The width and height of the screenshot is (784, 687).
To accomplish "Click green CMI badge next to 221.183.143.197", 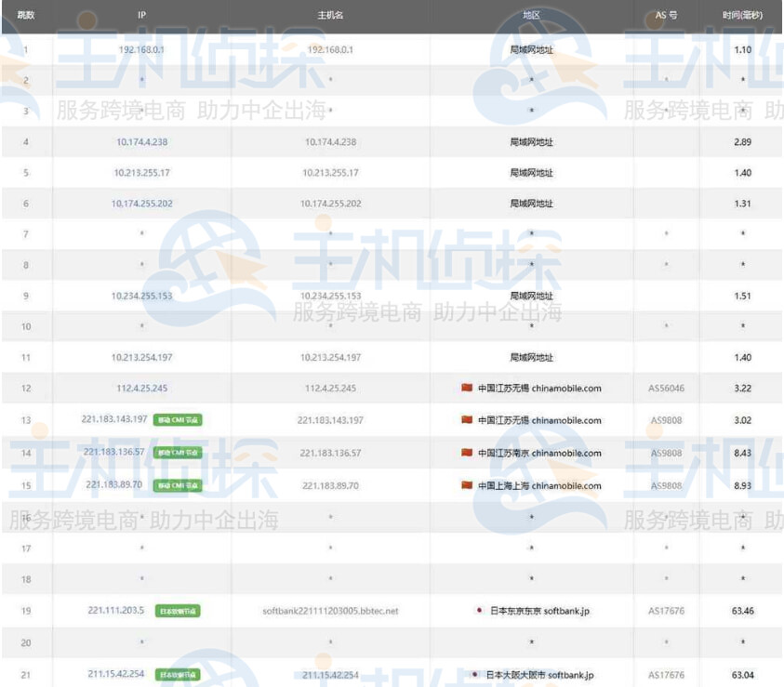I will click(x=178, y=420).
